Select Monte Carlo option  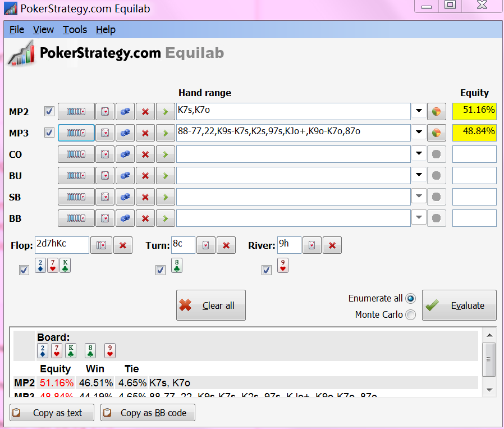click(x=410, y=314)
